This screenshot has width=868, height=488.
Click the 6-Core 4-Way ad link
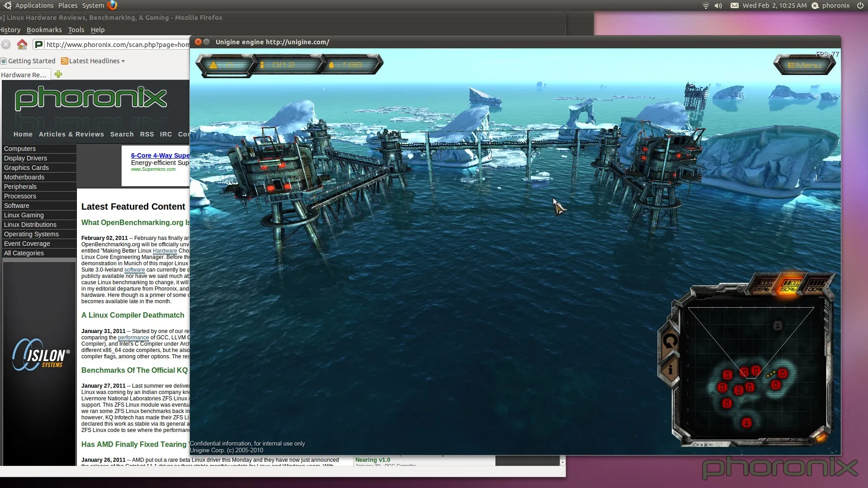coord(160,155)
